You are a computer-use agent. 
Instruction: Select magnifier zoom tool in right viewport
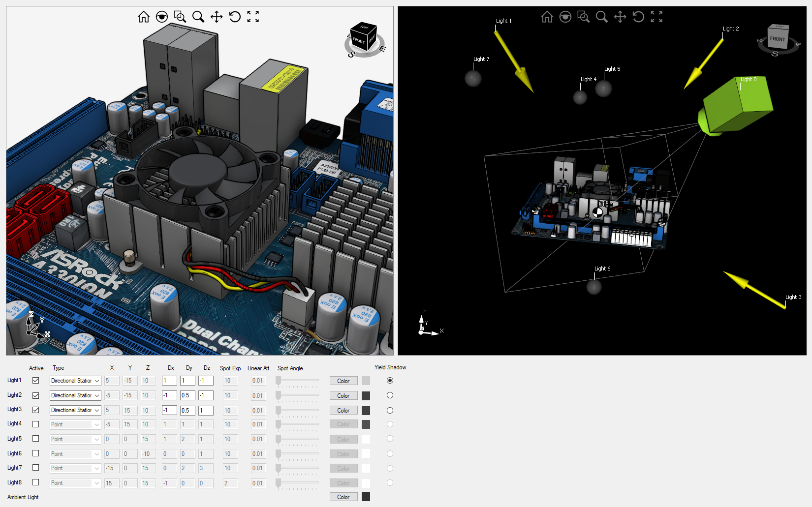(x=602, y=17)
